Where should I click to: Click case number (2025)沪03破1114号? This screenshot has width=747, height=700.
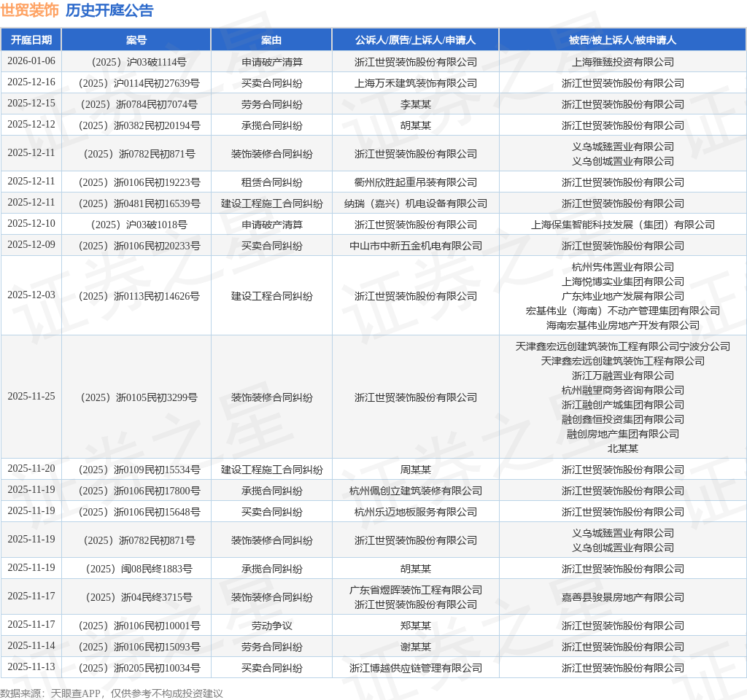point(136,63)
